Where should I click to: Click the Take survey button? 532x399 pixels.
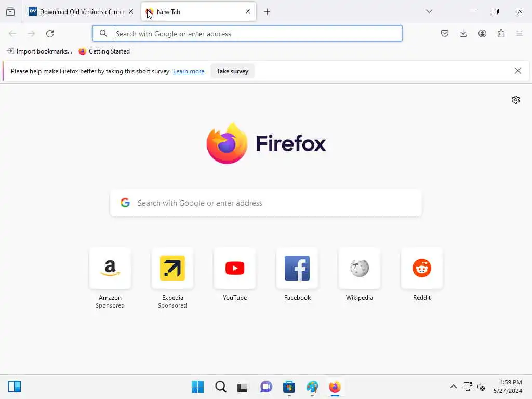point(232,71)
